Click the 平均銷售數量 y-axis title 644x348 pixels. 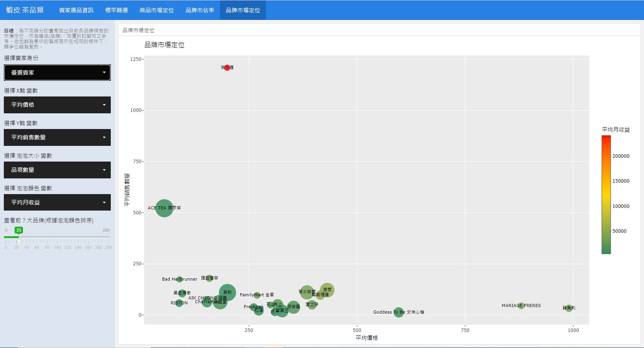[127, 190]
